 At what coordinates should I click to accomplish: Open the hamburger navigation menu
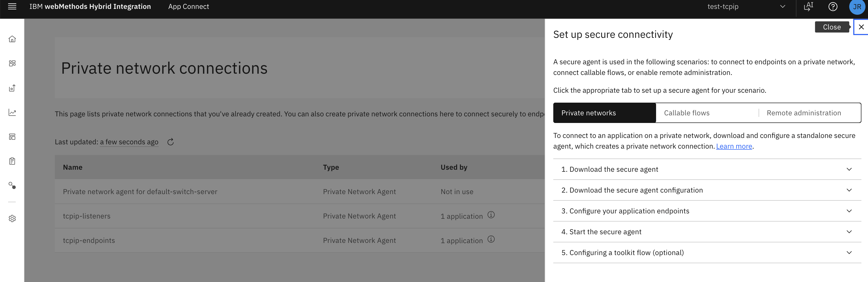[x=12, y=7]
